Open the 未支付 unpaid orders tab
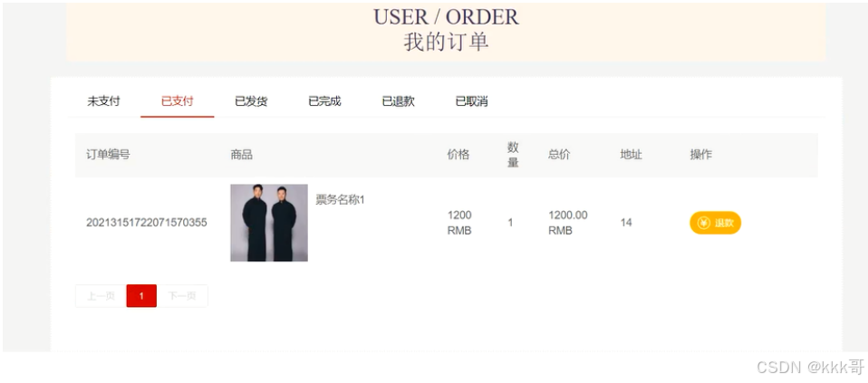The image size is (868, 383). 103,101
